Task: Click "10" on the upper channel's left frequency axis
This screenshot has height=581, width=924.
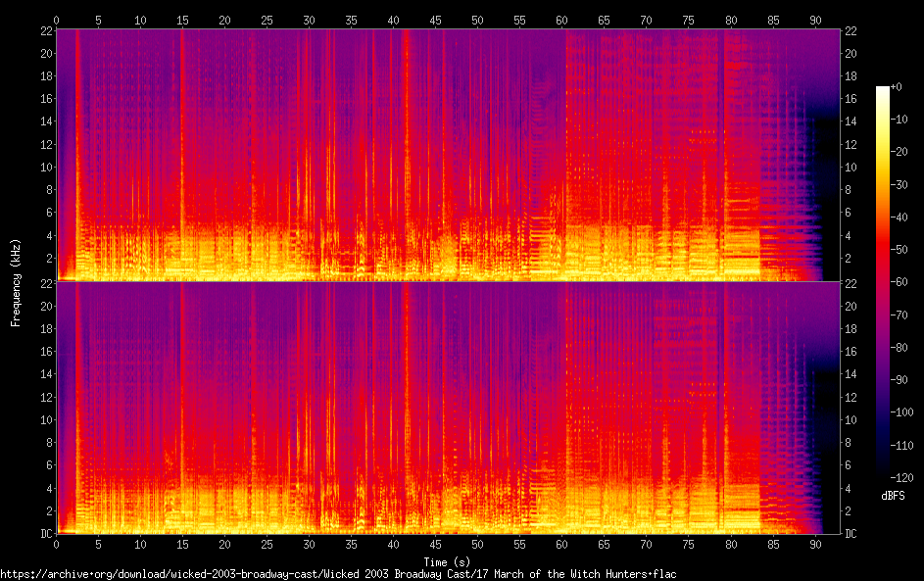Action: pyautogui.click(x=47, y=168)
